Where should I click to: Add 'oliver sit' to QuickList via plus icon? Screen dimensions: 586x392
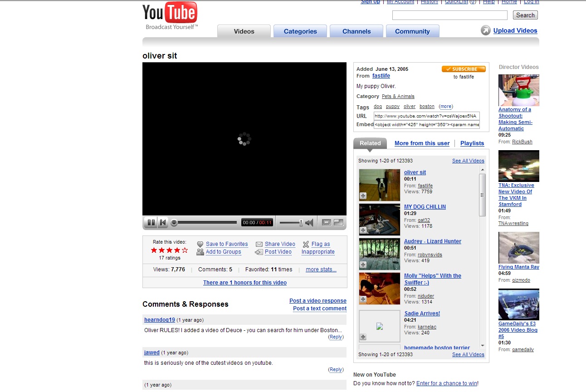(x=363, y=196)
